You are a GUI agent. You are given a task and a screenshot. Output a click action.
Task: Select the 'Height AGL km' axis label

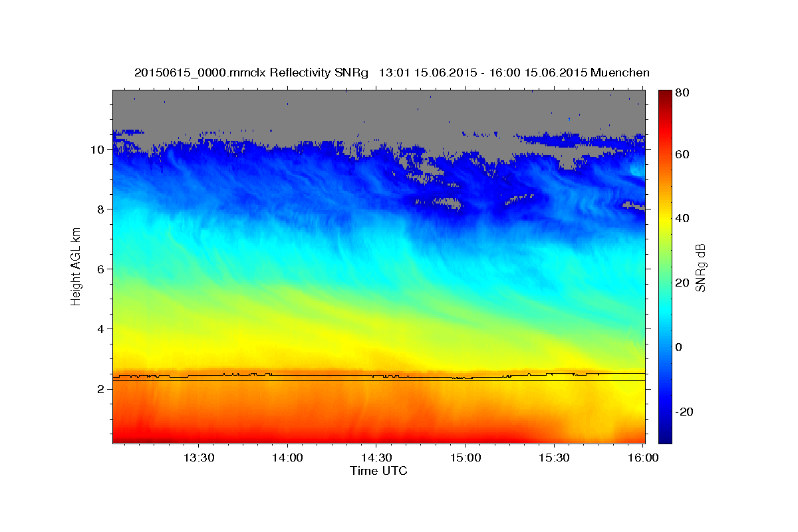pos(76,267)
